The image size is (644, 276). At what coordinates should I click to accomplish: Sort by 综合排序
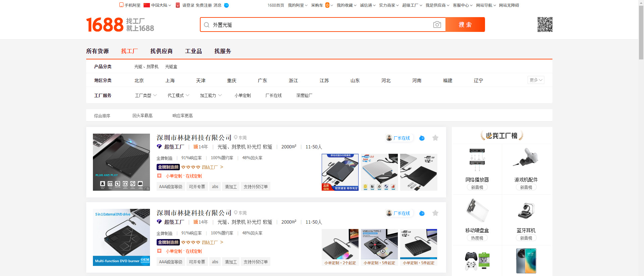(x=102, y=116)
